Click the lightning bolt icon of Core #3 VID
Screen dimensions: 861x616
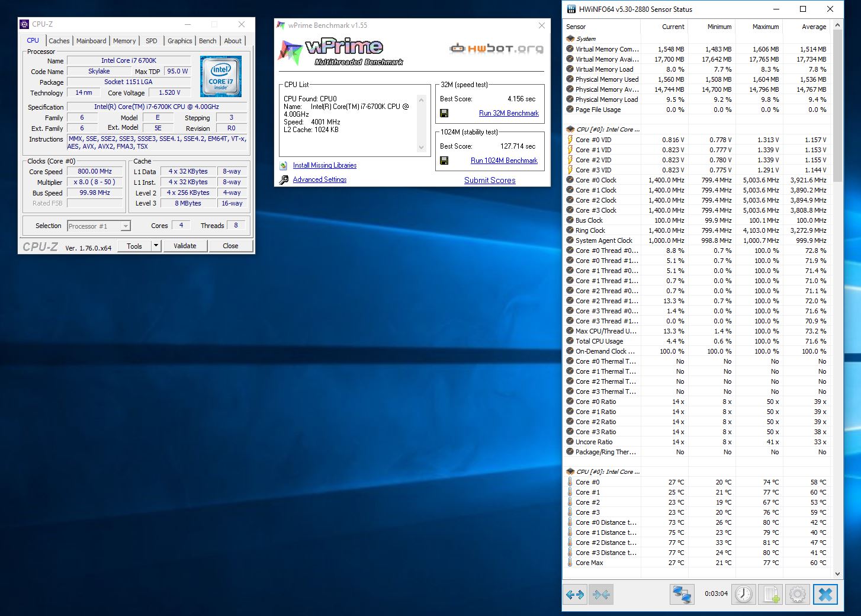tap(570, 170)
